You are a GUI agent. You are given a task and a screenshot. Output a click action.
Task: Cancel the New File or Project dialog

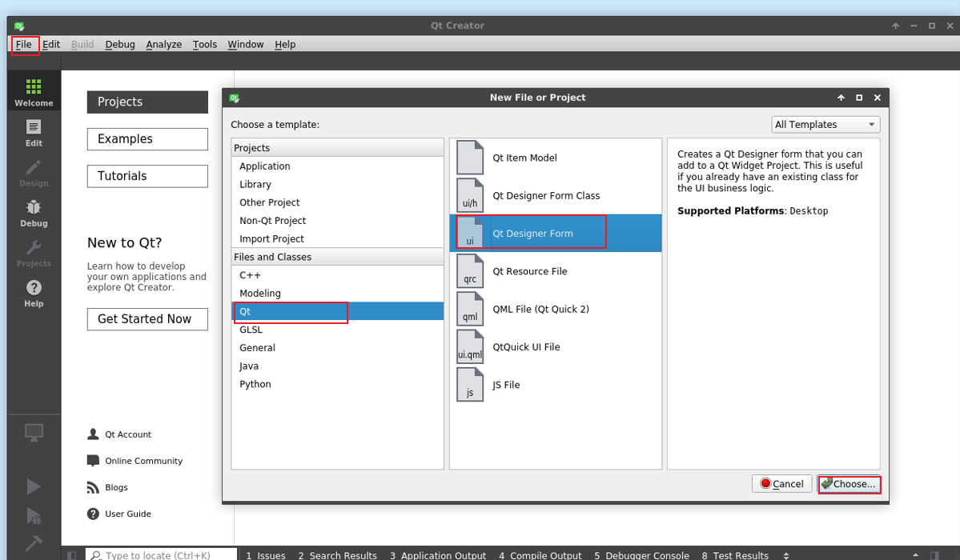point(781,483)
